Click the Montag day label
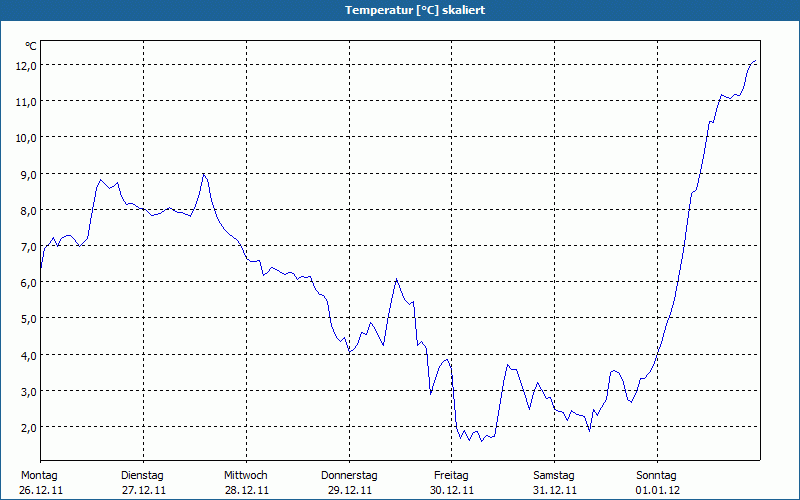The image size is (800, 500). (39, 476)
